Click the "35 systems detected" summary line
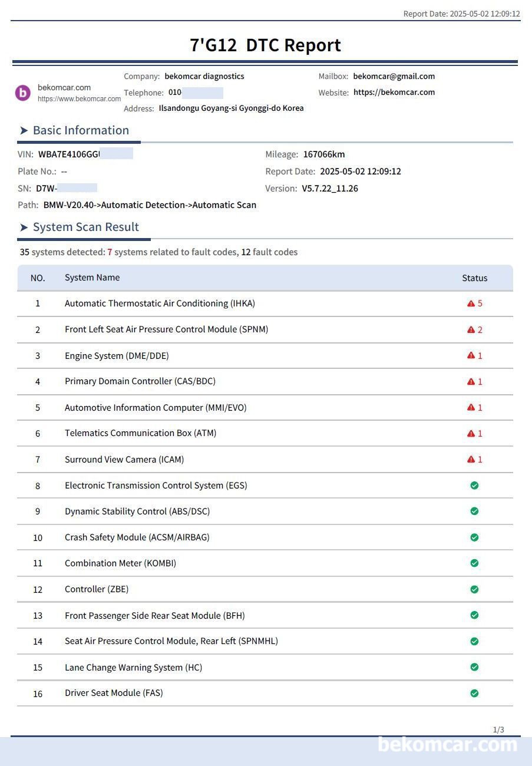532x766 pixels. tap(159, 252)
